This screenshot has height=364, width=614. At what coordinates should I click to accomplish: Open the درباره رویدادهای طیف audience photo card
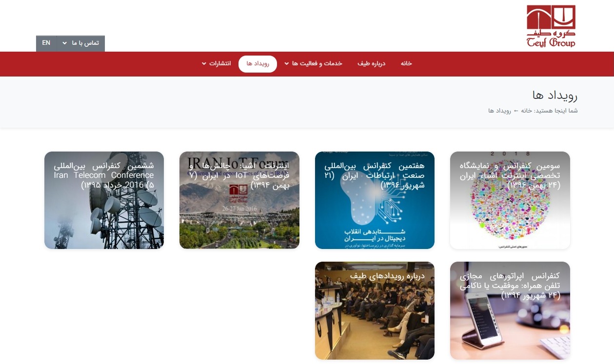375,310
